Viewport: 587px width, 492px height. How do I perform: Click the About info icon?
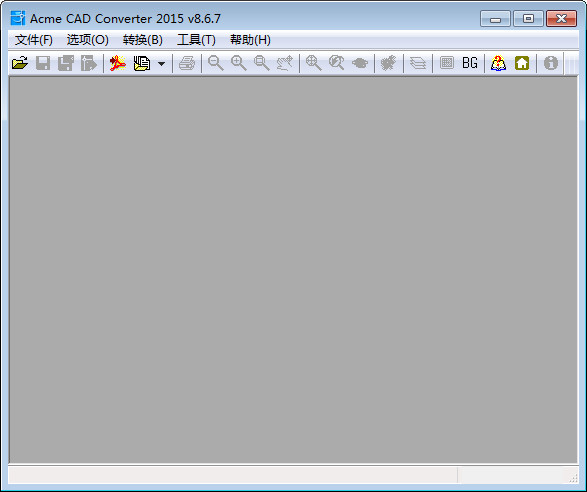click(551, 63)
